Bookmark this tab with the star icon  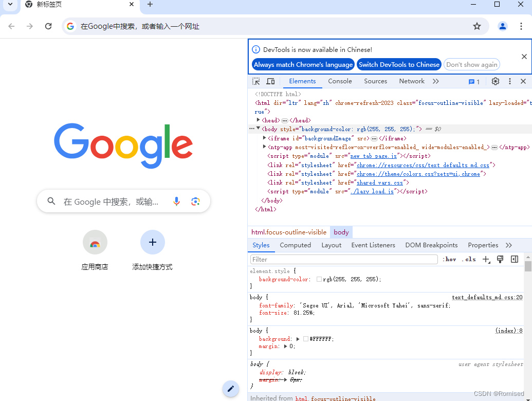pos(477,26)
